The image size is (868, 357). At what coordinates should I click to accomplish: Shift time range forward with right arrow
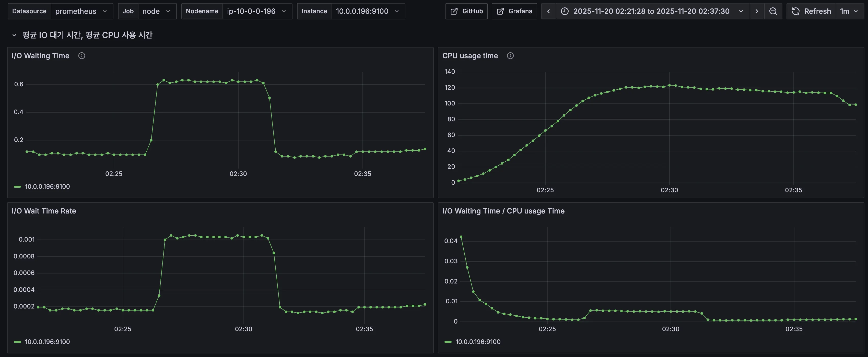coord(756,11)
